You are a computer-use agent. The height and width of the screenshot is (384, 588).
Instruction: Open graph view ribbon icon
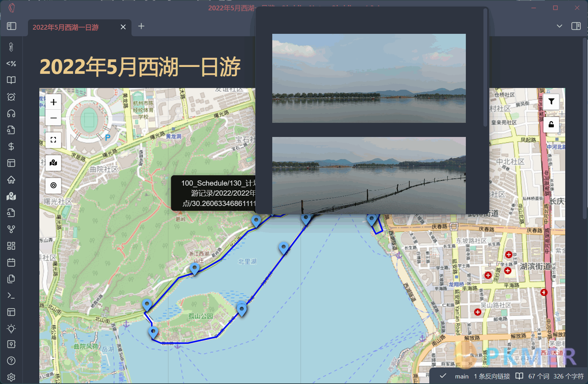click(11, 229)
